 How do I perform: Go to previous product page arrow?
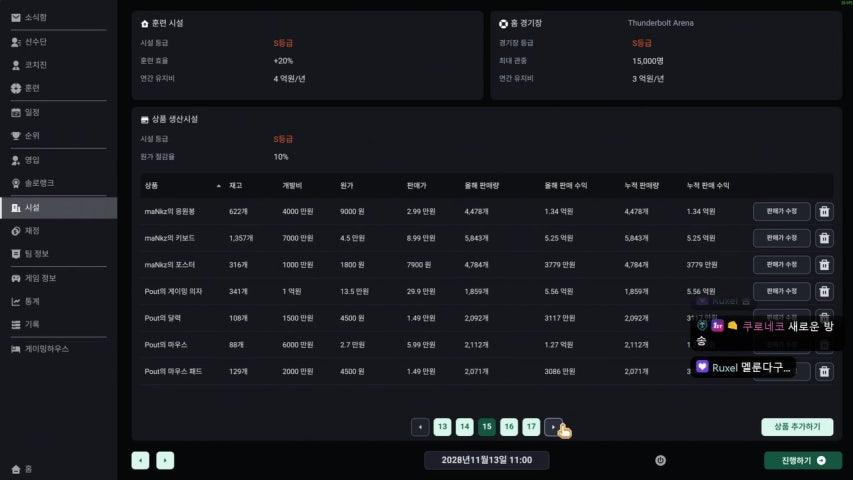click(420, 427)
